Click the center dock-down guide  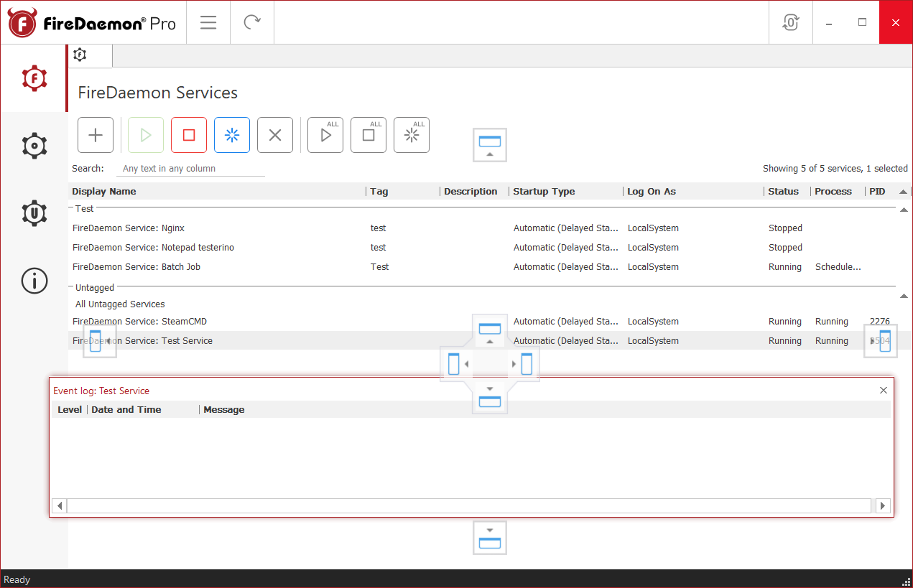pos(490,396)
